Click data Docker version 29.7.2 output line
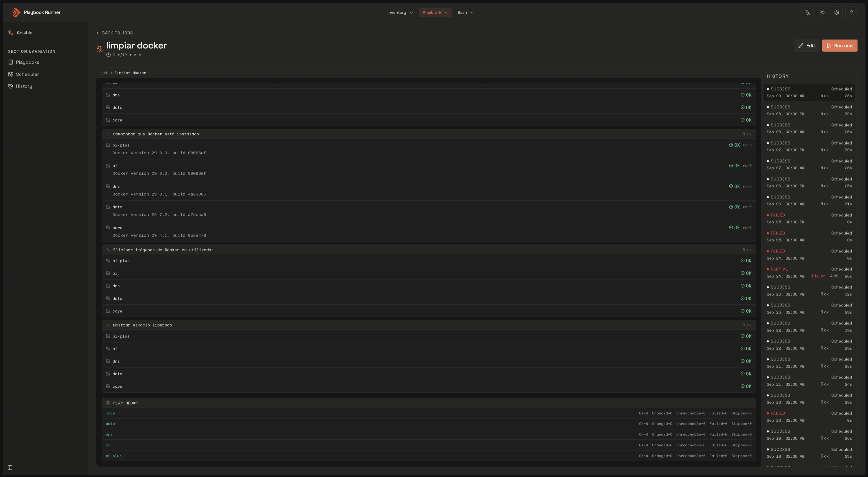This screenshot has width=868, height=477. 159,215
